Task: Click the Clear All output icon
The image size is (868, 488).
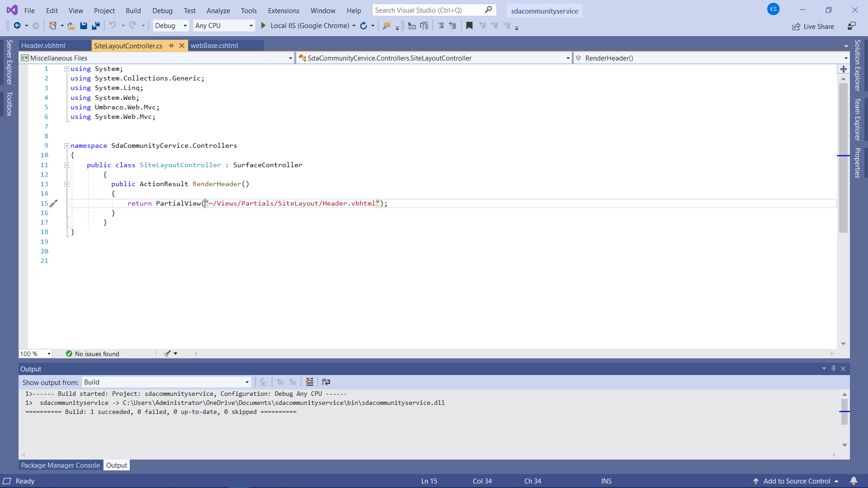Action: (x=310, y=382)
